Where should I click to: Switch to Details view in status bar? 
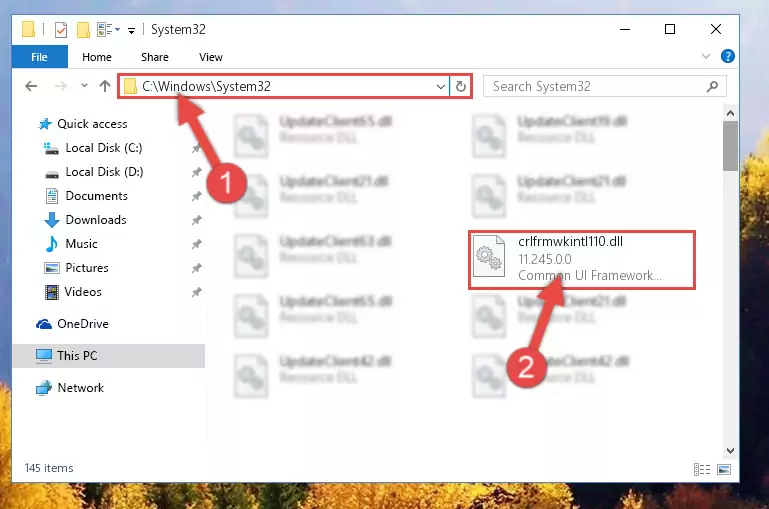(702, 469)
